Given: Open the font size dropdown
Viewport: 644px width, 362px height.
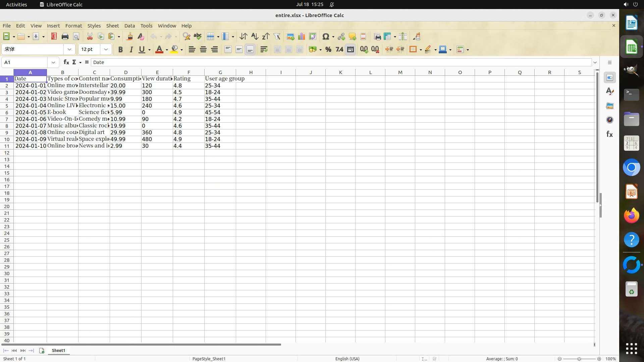Looking at the screenshot, I should (x=106, y=50).
